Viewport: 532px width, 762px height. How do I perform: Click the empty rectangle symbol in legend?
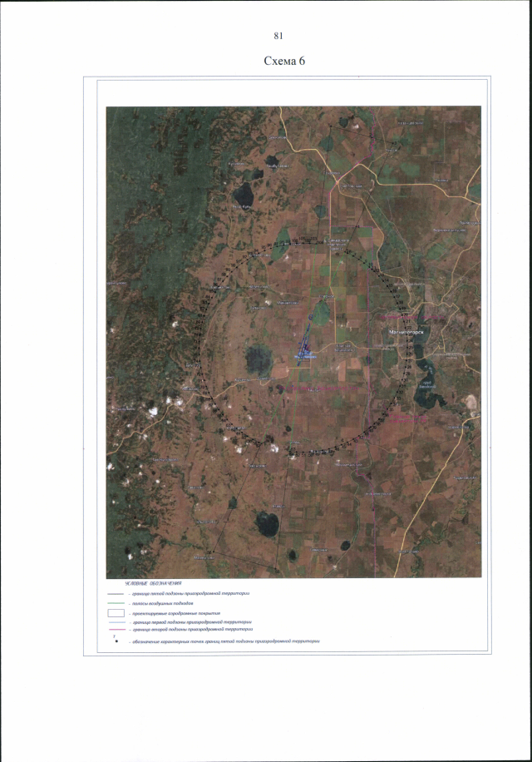click(116, 612)
